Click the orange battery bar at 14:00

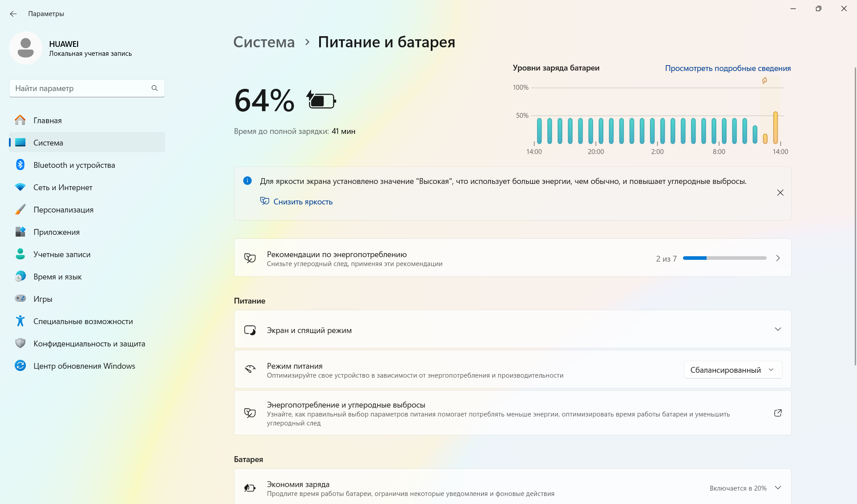click(x=776, y=128)
